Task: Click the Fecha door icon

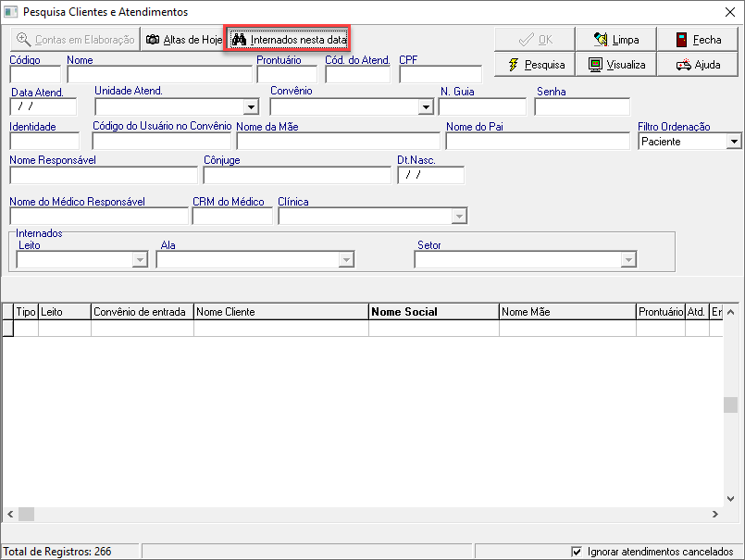Action: pos(681,40)
